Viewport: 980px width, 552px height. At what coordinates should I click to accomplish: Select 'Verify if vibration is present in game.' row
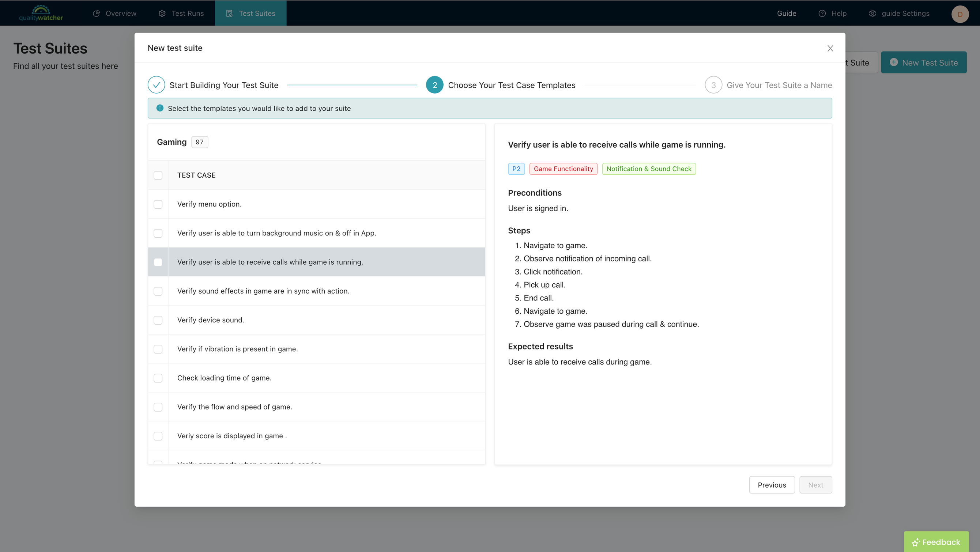(x=317, y=349)
